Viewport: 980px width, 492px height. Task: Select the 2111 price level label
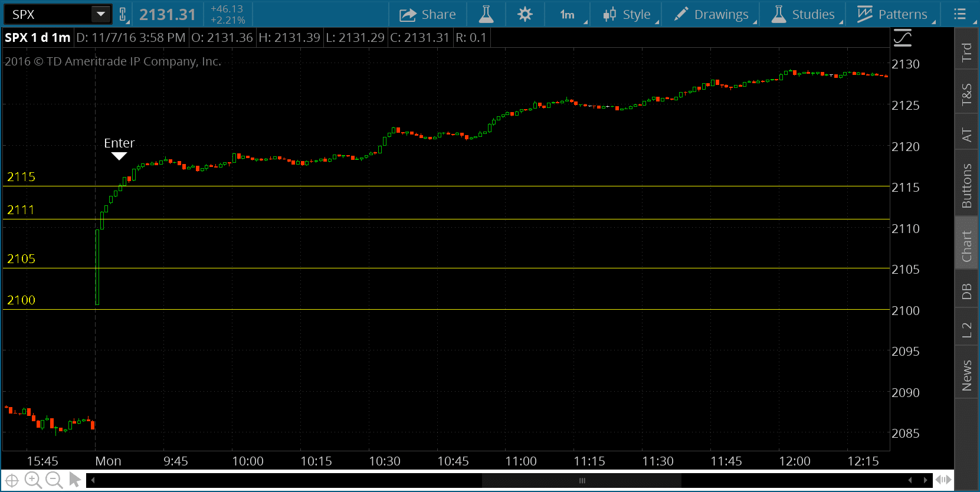point(21,209)
